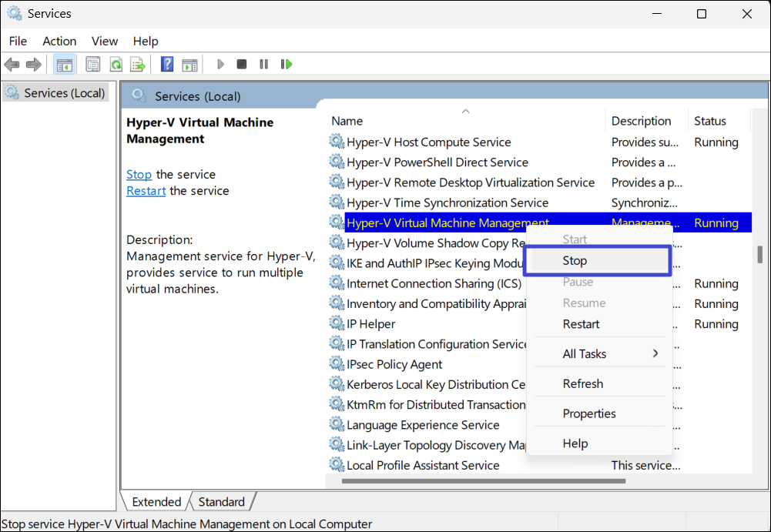The height and width of the screenshot is (532, 771).
Task: Open the Properties toolbar icon
Action: point(93,64)
